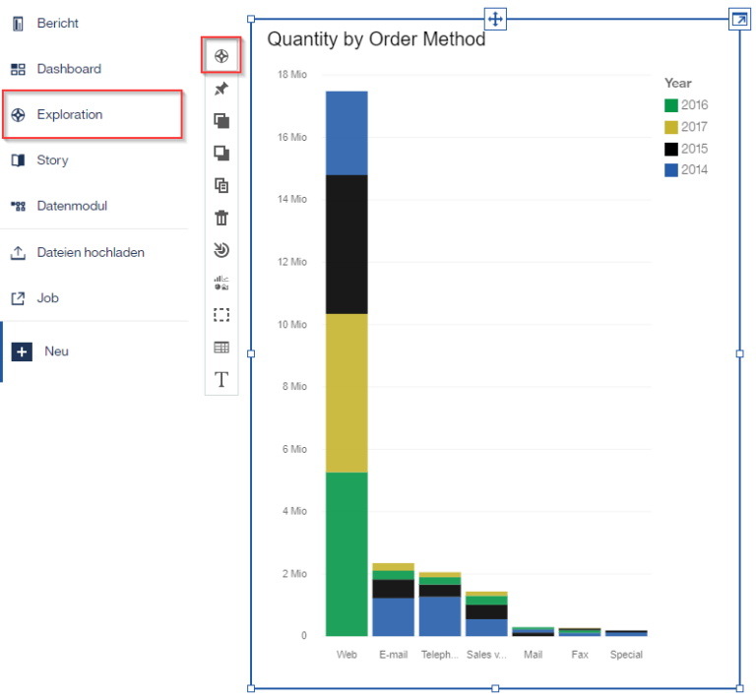Image resolution: width=756 pixels, height=700 pixels.
Task: Click the pin icon in visualization toolbar
Action: pyautogui.click(x=221, y=89)
